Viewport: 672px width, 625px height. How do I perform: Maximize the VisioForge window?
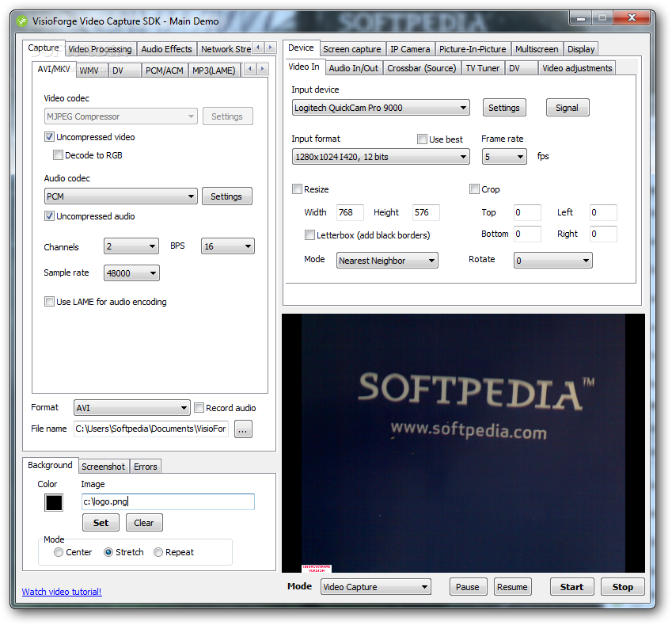(x=602, y=18)
